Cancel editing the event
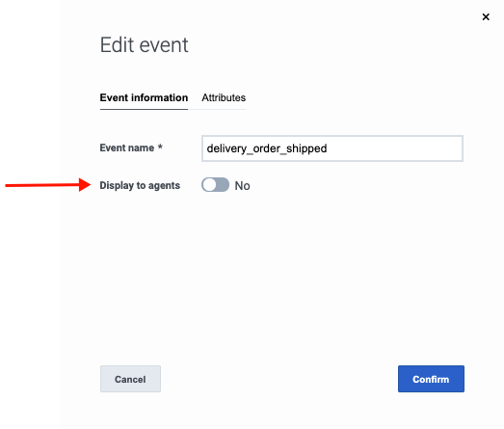The height and width of the screenshot is (429, 504). point(130,379)
